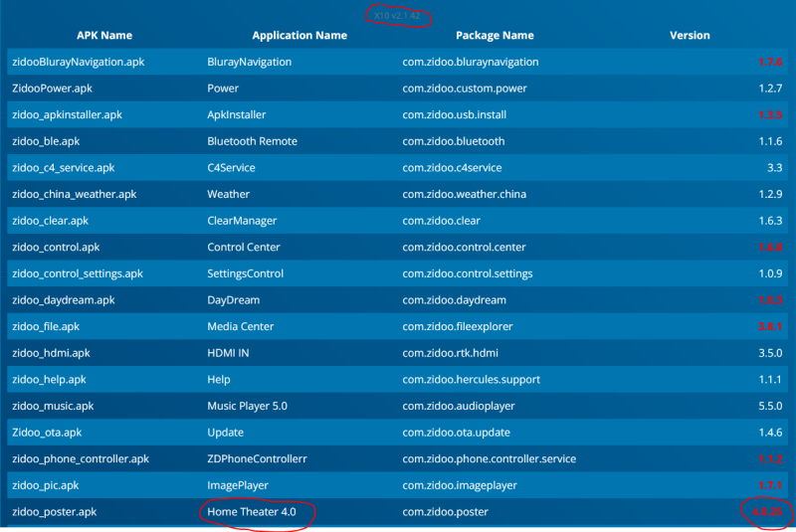Click the Package Name column header
This screenshot has width=796, height=532.
pyautogui.click(x=495, y=36)
